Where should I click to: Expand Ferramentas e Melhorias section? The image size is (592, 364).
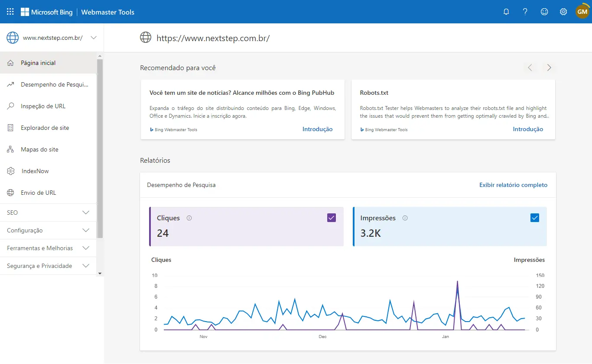pyautogui.click(x=49, y=248)
